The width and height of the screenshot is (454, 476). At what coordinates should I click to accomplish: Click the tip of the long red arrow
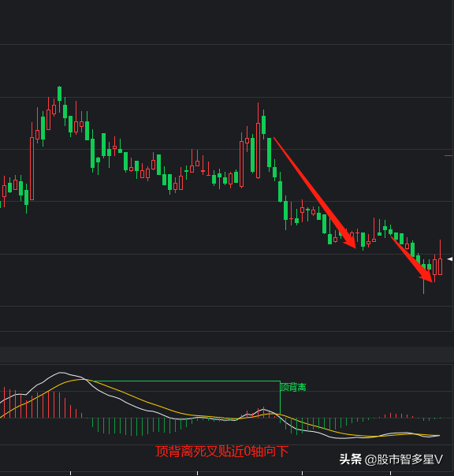[x=354, y=246]
